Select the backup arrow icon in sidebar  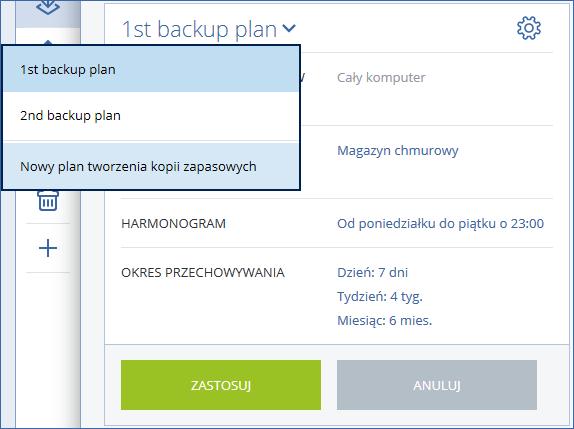(48, 7)
